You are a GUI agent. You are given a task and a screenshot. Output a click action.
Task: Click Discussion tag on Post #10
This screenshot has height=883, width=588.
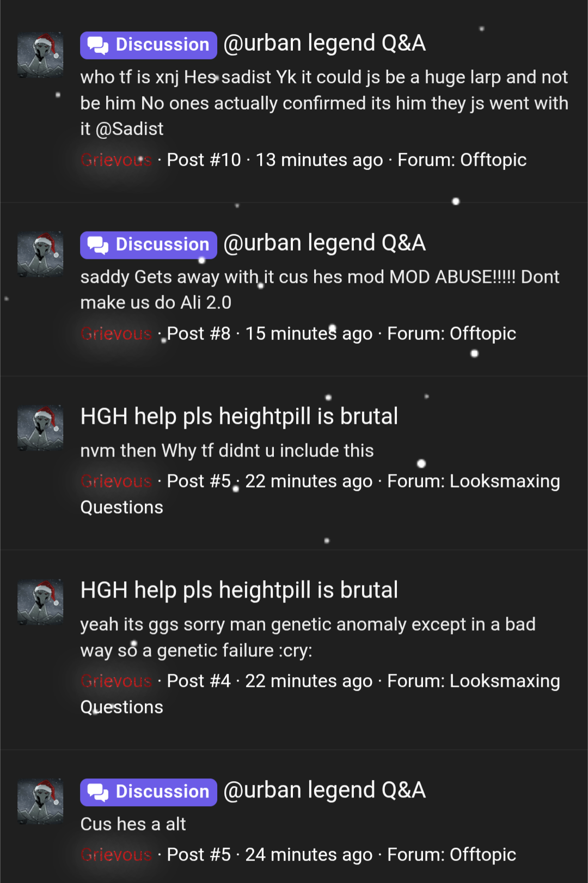coord(149,45)
